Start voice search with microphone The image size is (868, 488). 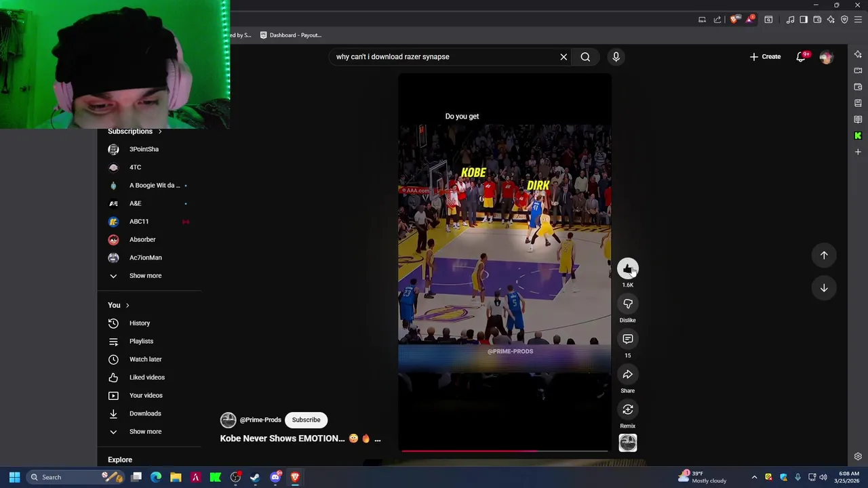click(x=616, y=57)
